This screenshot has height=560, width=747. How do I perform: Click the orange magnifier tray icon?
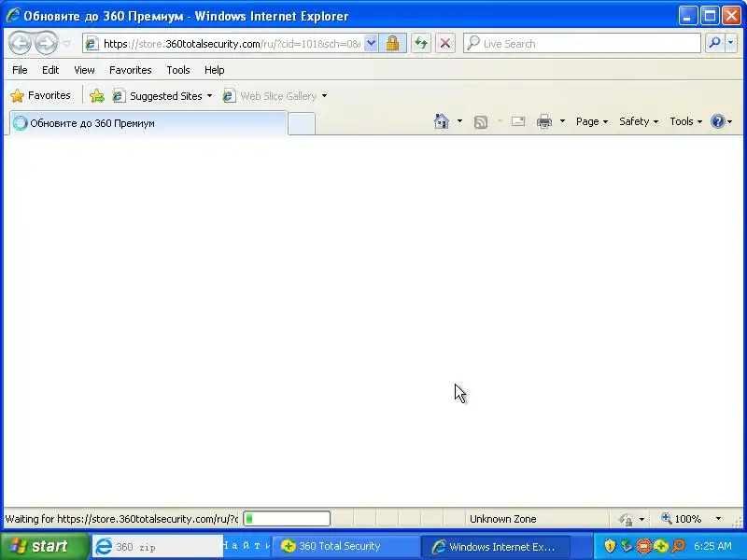pos(678,546)
